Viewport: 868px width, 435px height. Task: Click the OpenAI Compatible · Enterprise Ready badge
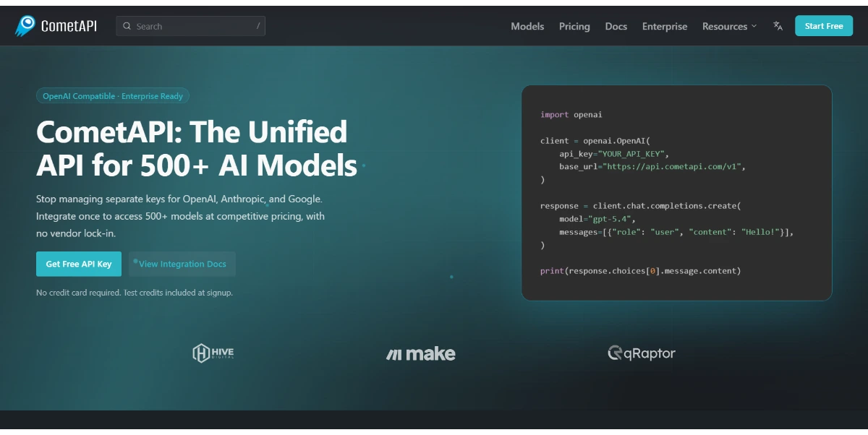click(113, 96)
